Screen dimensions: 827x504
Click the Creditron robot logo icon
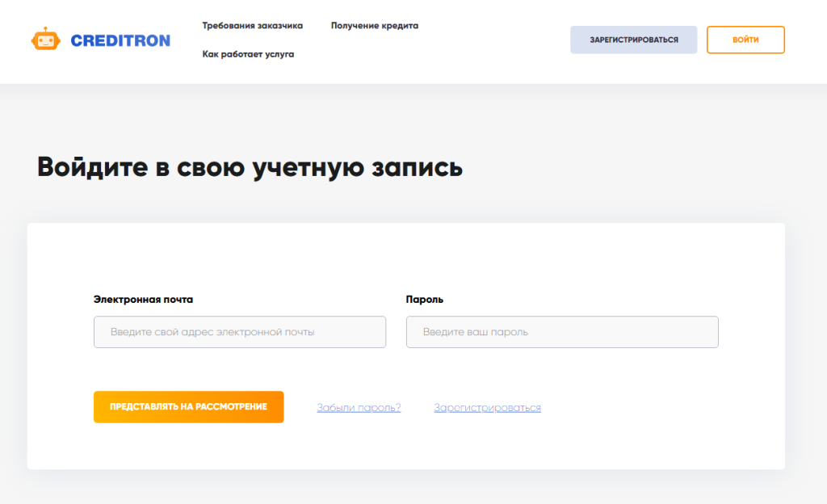pos(46,39)
